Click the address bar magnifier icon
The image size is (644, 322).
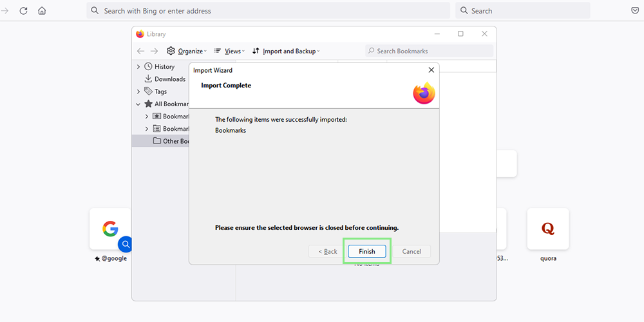click(x=95, y=11)
